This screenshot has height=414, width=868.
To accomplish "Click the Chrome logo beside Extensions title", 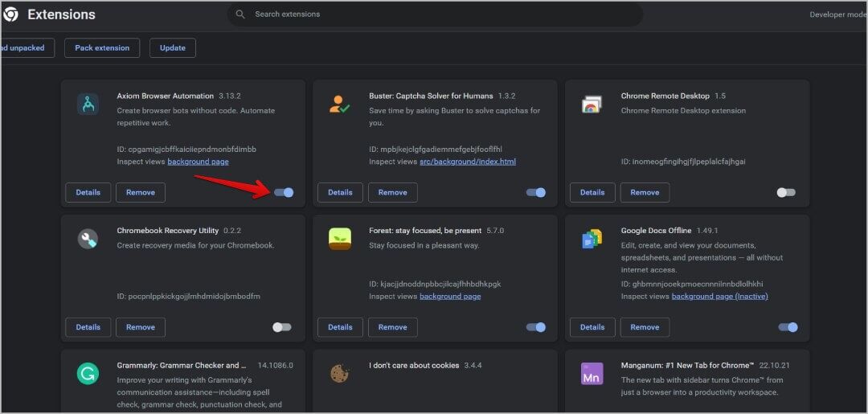I will [x=10, y=15].
